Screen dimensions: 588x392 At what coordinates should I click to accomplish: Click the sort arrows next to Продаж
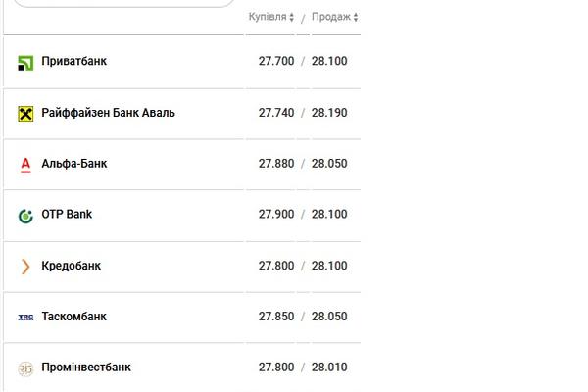pyautogui.click(x=356, y=17)
